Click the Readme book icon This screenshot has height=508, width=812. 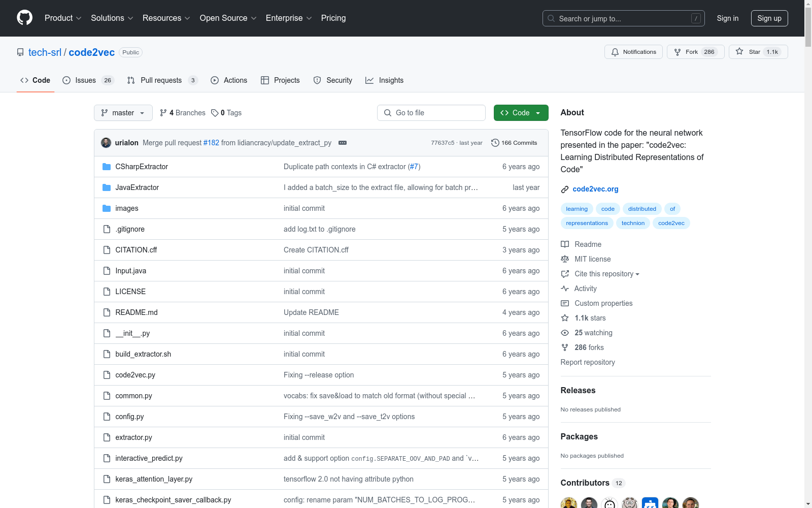point(565,244)
